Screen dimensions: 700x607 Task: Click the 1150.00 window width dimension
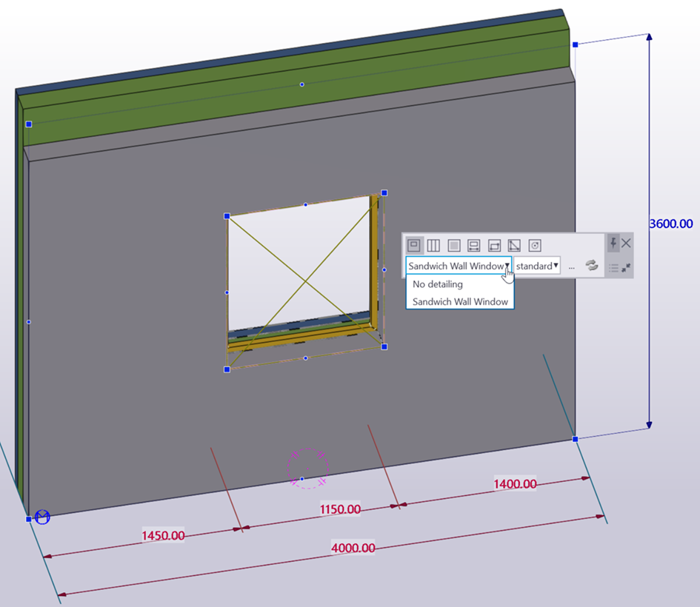pyautogui.click(x=340, y=509)
